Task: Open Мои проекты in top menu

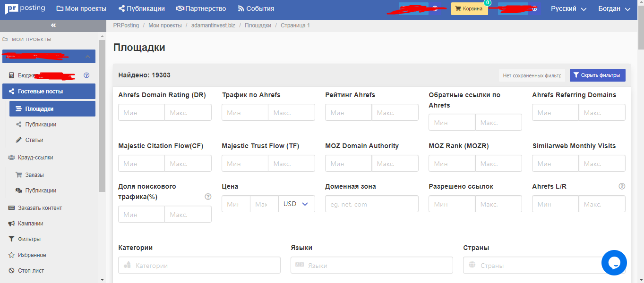Action: (x=81, y=8)
